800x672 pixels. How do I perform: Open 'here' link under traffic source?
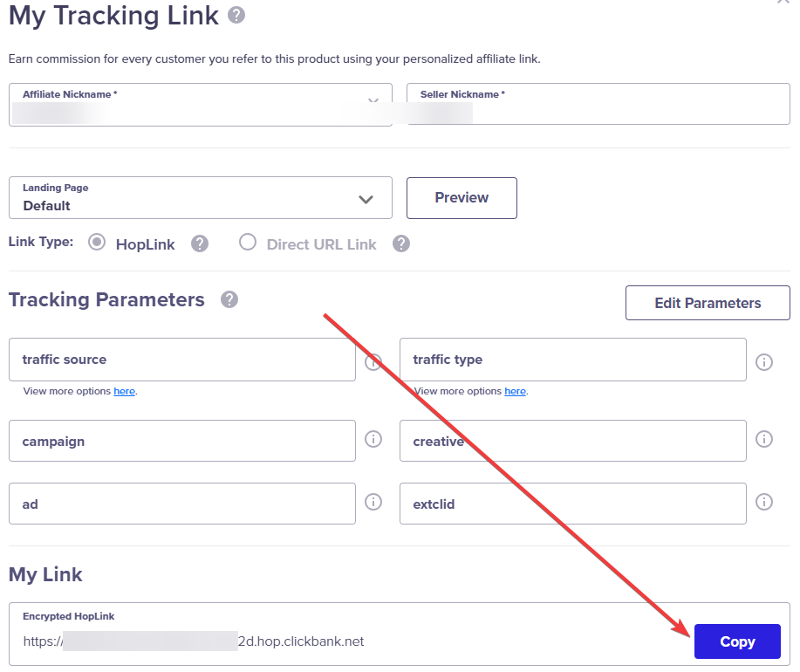click(125, 391)
